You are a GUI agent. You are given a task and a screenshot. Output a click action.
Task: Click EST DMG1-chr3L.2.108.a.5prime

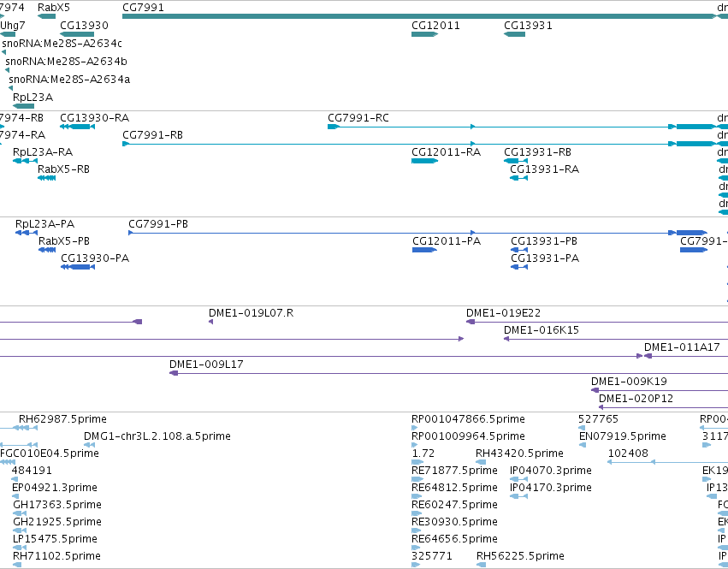point(89,445)
